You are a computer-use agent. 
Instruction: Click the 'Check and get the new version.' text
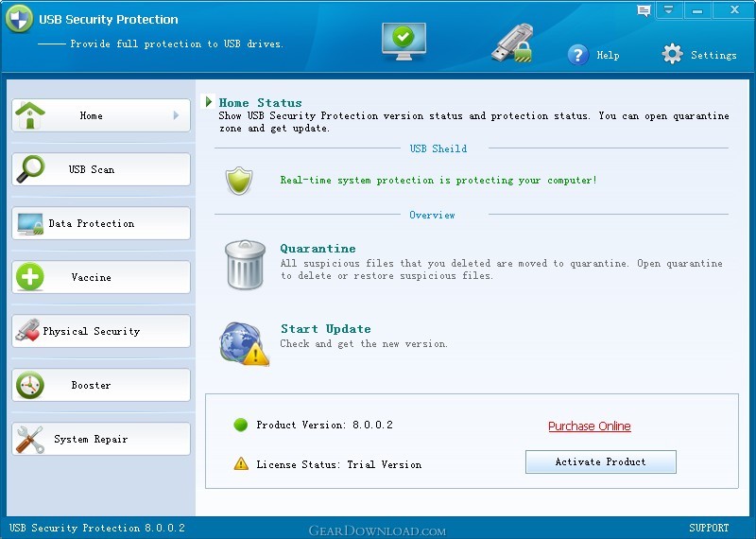(x=364, y=343)
